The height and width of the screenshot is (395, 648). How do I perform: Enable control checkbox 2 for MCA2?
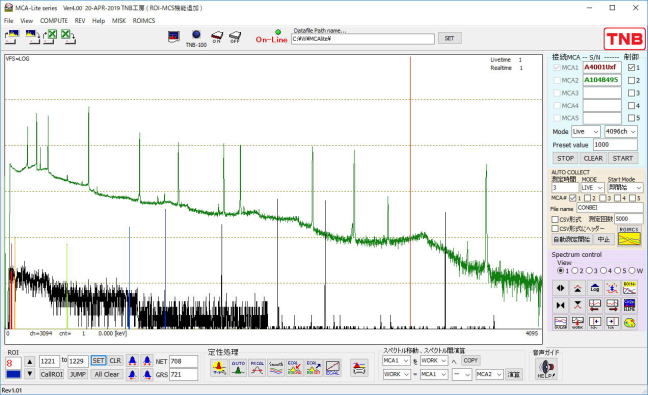pyautogui.click(x=631, y=80)
